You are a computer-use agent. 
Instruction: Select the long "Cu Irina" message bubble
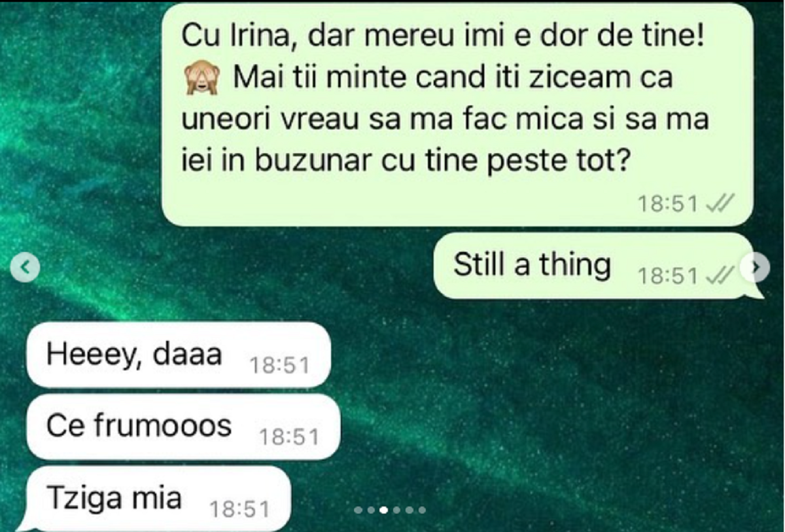coord(457,115)
